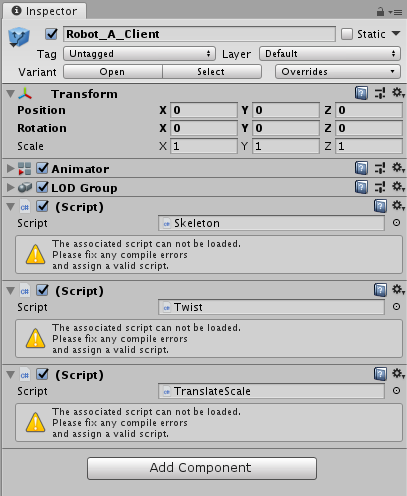
Task: Disable the Animator component checkbox
Action: point(42,168)
